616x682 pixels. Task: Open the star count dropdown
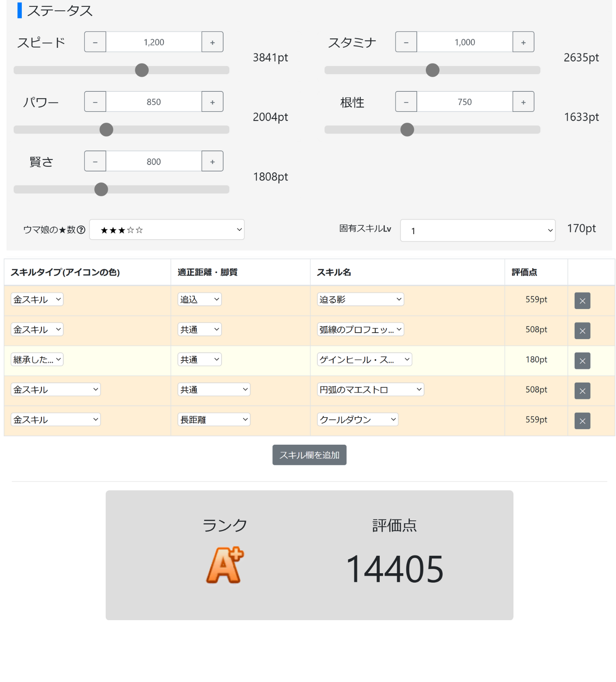click(x=167, y=229)
